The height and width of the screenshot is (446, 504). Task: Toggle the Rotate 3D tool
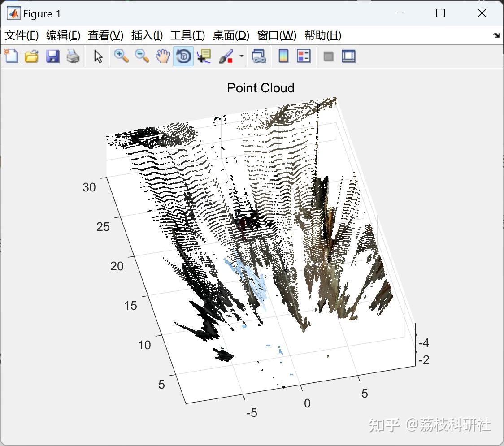(183, 56)
